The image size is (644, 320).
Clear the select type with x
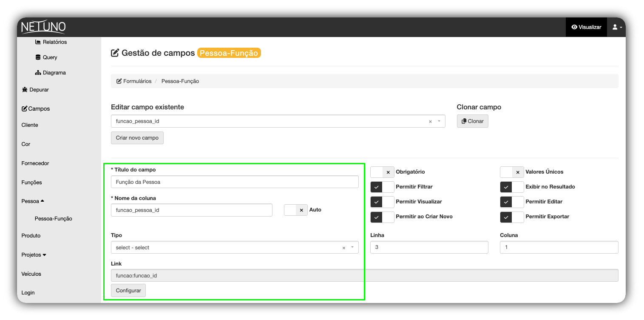[344, 248]
